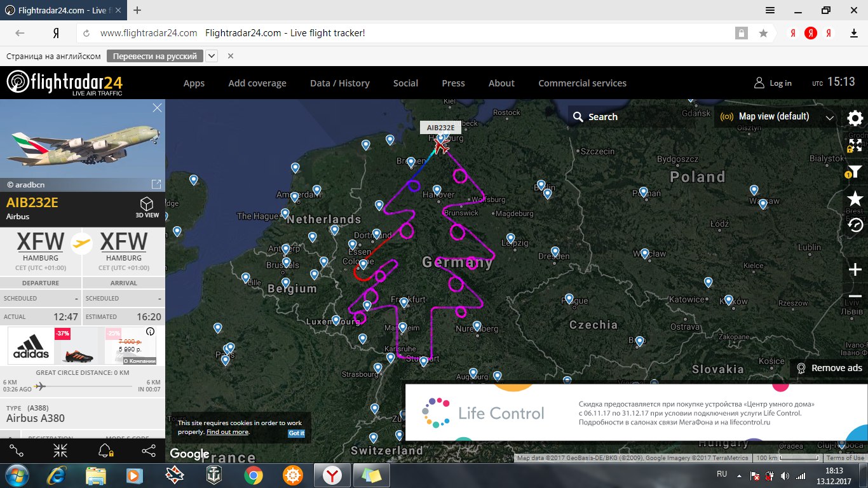
Task: Open the map settings gear
Action: click(x=855, y=118)
